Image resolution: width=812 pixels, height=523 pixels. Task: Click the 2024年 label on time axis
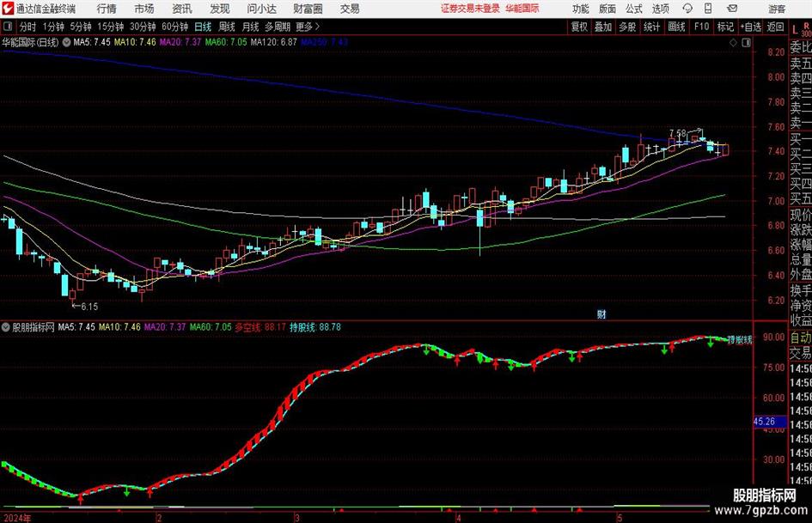pos(17,518)
